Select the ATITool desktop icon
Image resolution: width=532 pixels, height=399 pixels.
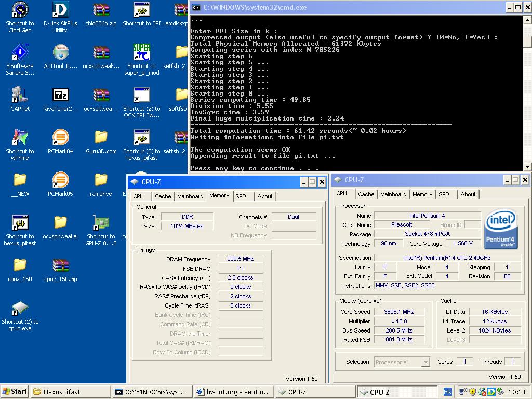point(60,52)
